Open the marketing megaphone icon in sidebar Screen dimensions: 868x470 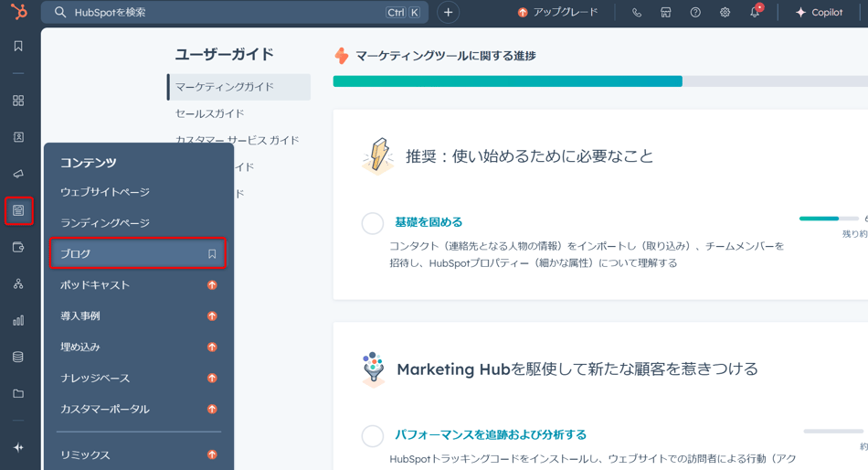18,174
